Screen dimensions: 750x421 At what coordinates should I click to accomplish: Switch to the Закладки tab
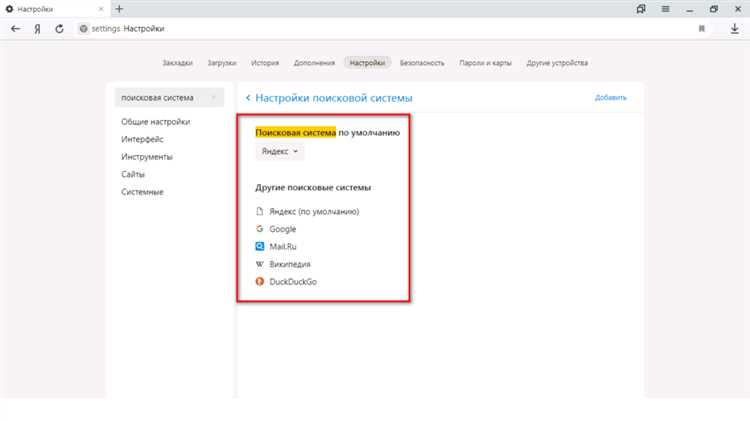[x=177, y=63]
